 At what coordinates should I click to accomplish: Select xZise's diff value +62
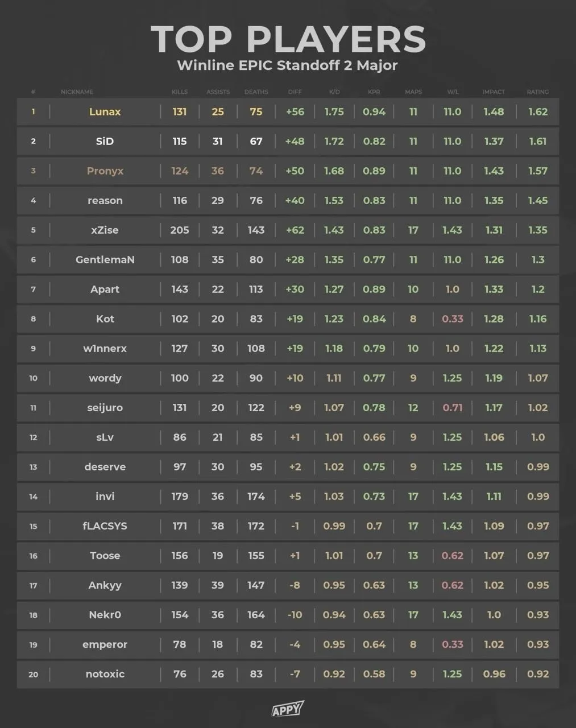(x=295, y=230)
